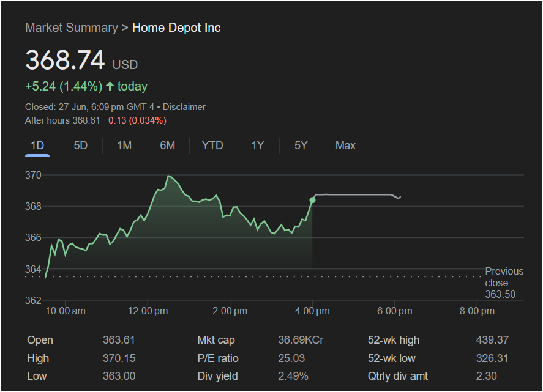View the 5Y chart range
Image resolution: width=543 pixels, height=392 pixels.
301,146
